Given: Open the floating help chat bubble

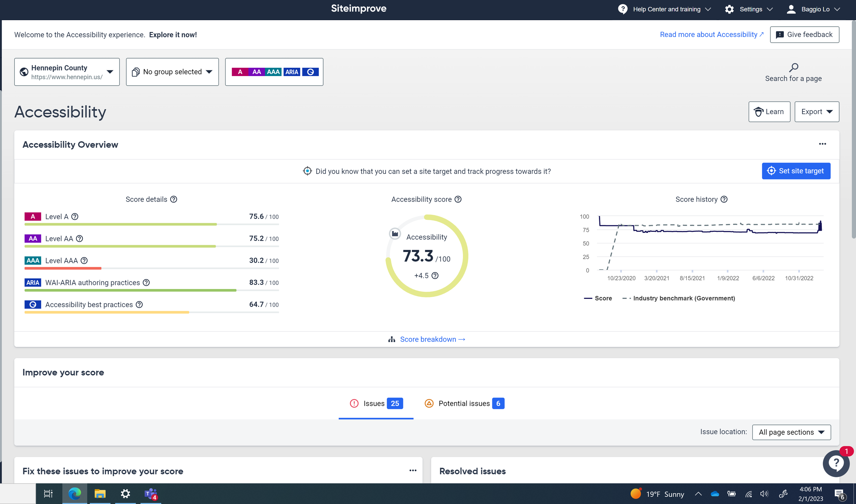Looking at the screenshot, I should tap(836, 463).
